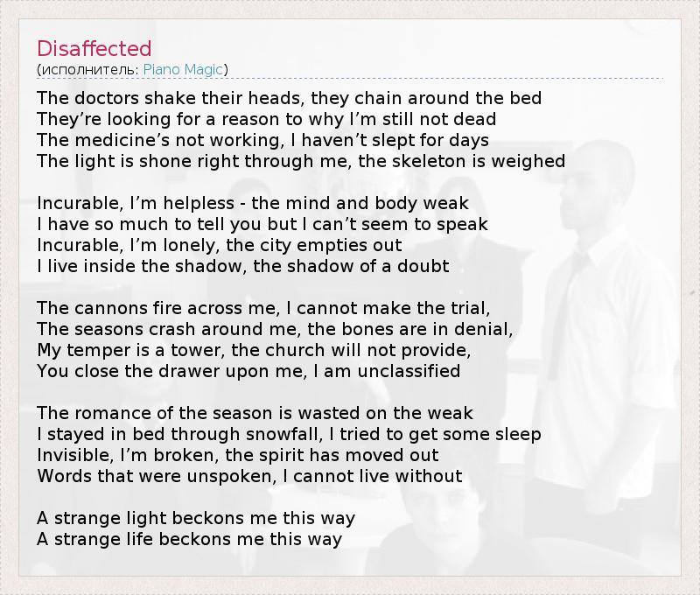Select line 'Incurable, I'm helpless'
700x595 pixels.
pos(253,203)
